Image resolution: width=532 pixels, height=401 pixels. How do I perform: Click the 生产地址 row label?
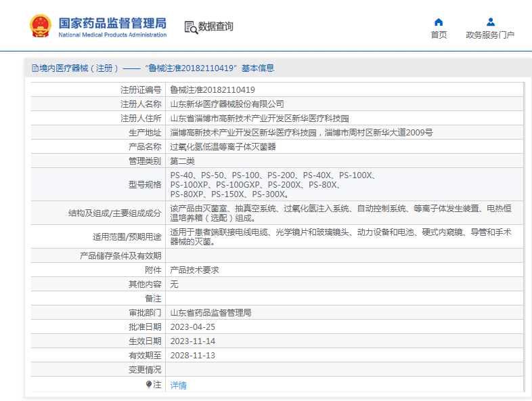click(x=145, y=133)
